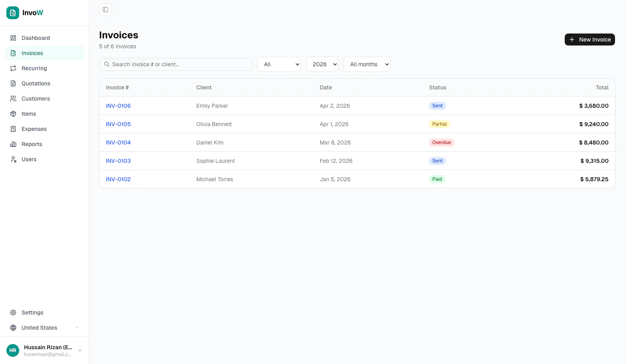Click the plus icon on New Invoice
The height and width of the screenshot is (364, 625).
pyautogui.click(x=572, y=40)
